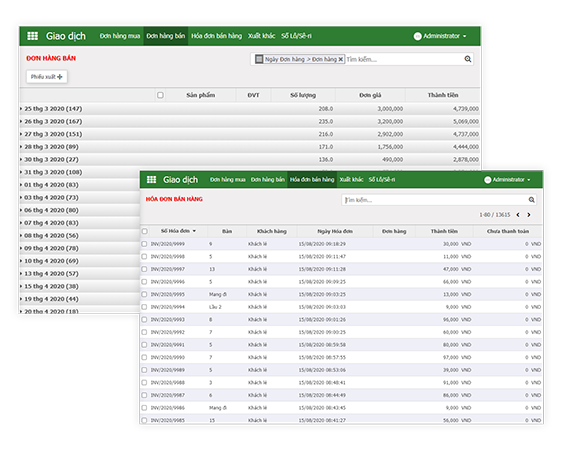Remove the Ngày Đơn hàng filter tag
Screen dimensions: 570x458
(x=340, y=59)
